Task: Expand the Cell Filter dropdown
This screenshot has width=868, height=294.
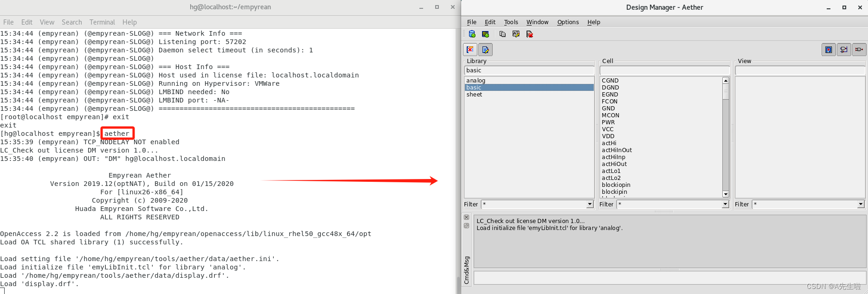Action: (725, 205)
